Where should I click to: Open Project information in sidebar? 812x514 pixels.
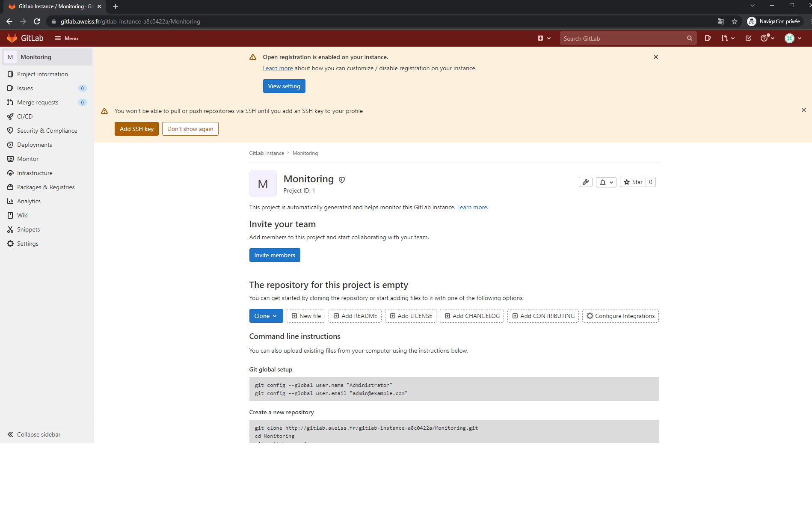tap(47, 74)
